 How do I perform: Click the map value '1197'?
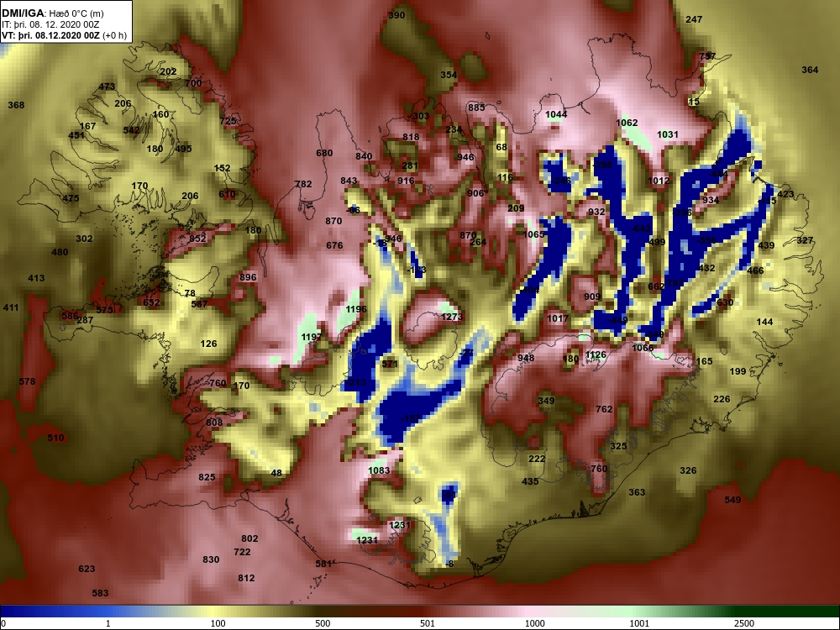pyautogui.click(x=312, y=337)
